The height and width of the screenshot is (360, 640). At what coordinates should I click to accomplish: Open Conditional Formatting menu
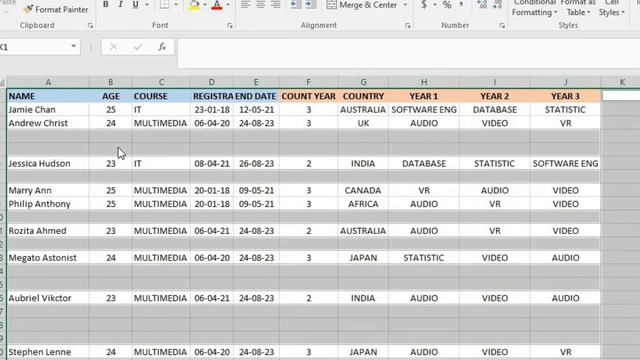[x=534, y=8]
